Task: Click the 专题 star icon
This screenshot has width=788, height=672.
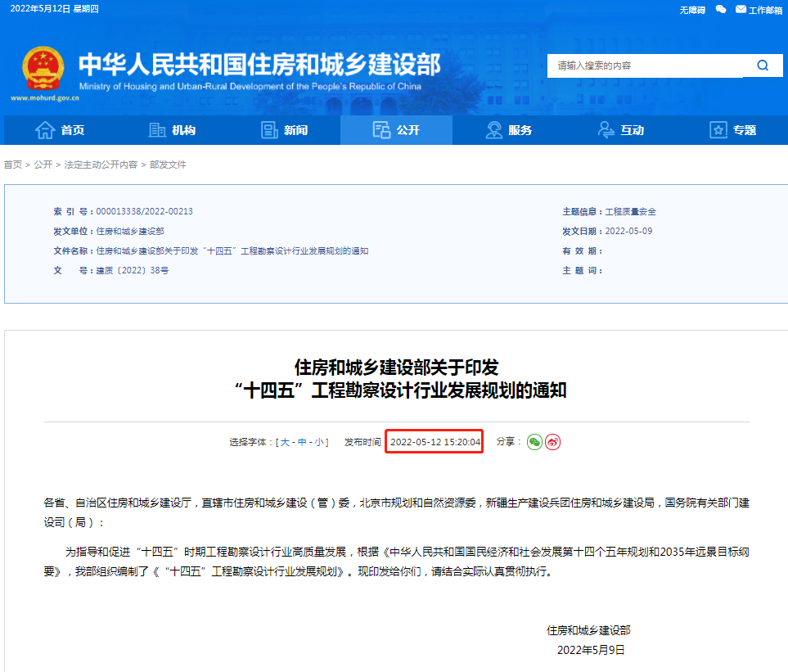Action: tap(718, 130)
